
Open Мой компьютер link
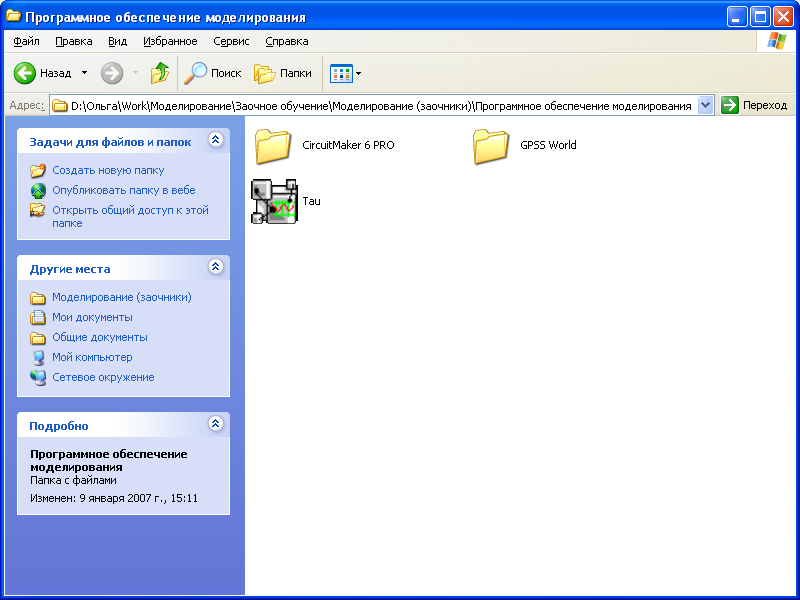pos(92,357)
